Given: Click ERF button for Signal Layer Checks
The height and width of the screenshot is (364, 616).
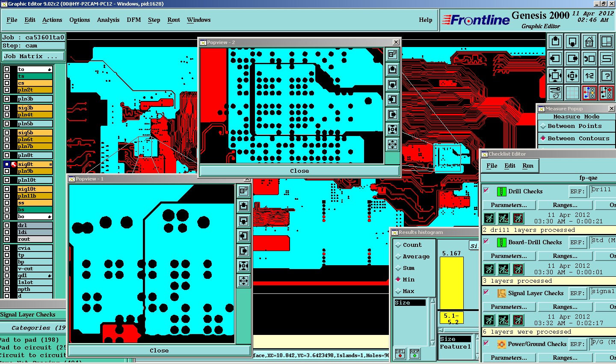Looking at the screenshot, I should (577, 293).
